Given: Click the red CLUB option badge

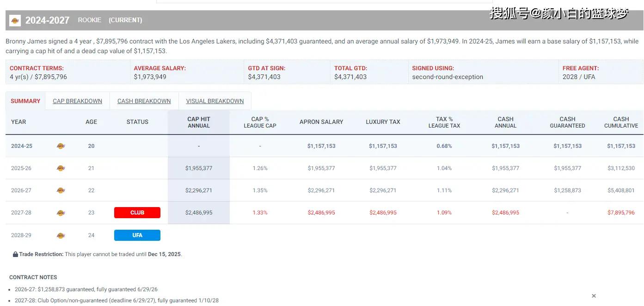Looking at the screenshot, I should [137, 213].
